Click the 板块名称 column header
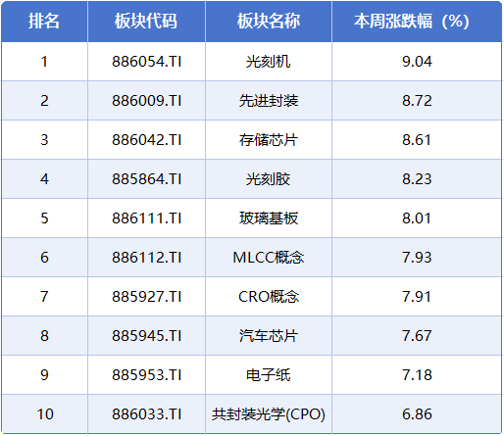Viewport: 504px width, 436px height. pyautogui.click(x=269, y=22)
